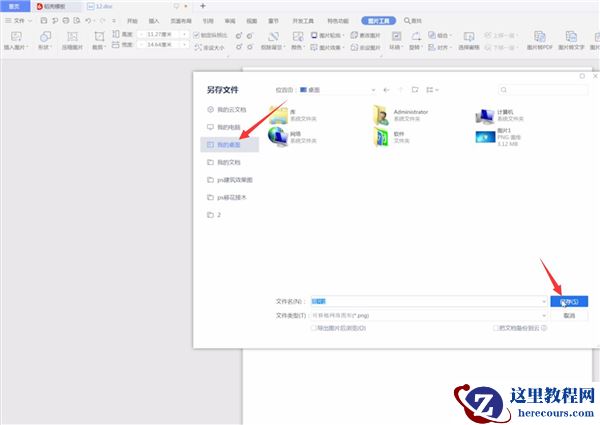The image size is (600, 425).
Task: Expand the file name (文件名) dropdown arrow
Action: pos(544,302)
